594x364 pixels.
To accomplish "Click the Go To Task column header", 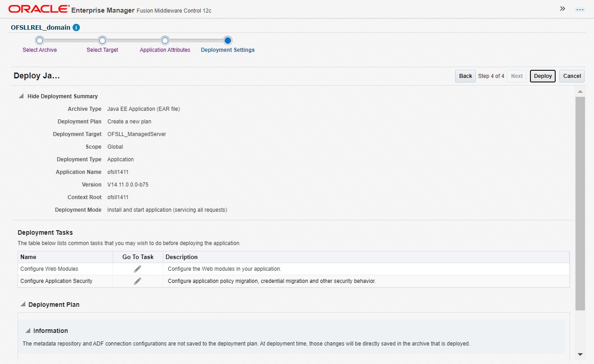I will click(x=138, y=257).
